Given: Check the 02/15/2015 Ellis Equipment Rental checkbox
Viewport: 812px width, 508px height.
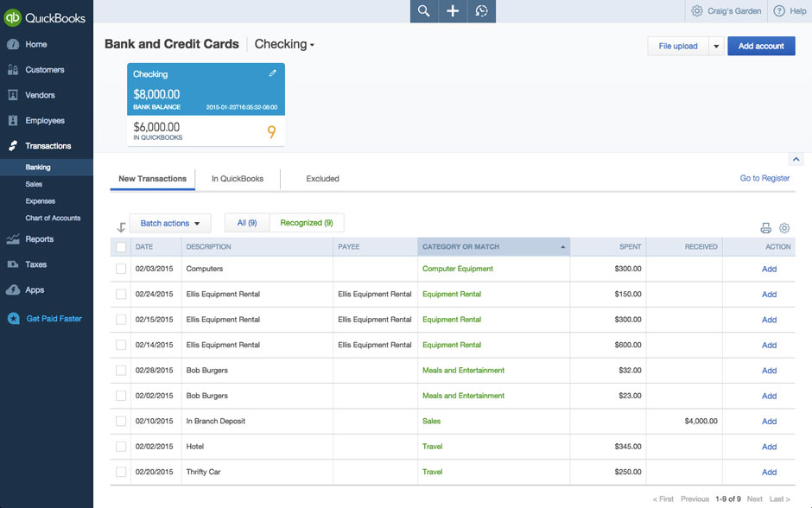Looking at the screenshot, I should pyautogui.click(x=121, y=320).
